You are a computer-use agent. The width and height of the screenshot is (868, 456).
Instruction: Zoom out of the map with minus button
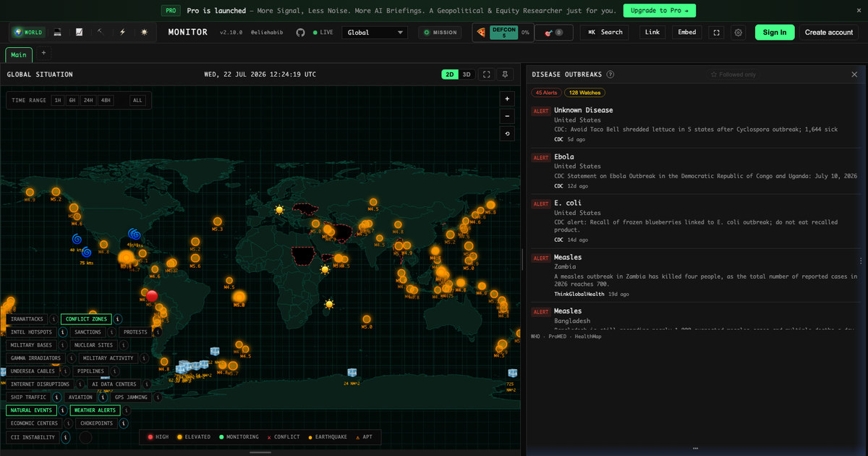tap(507, 116)
